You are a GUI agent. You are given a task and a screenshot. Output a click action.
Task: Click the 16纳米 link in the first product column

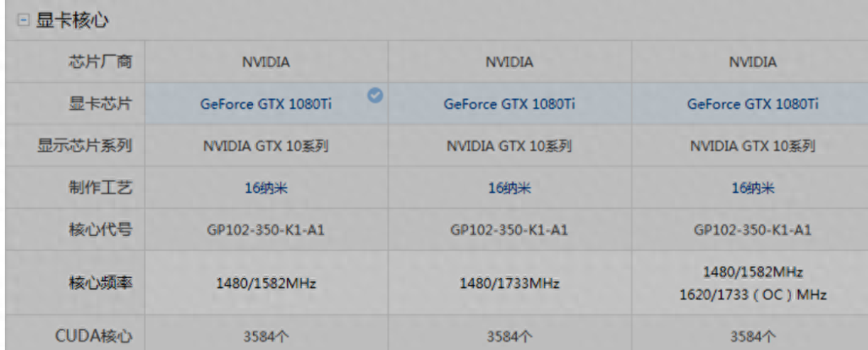tap(266, 188)
